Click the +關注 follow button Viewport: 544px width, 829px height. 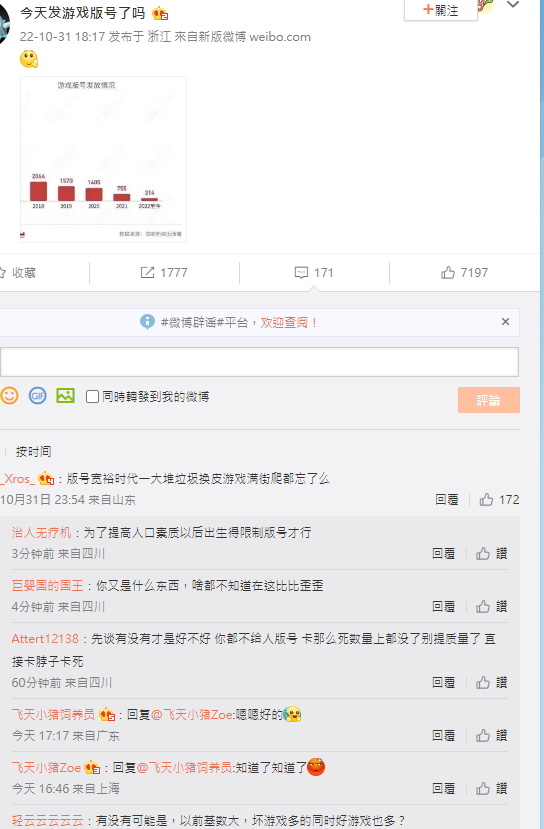tap(440, 10)
